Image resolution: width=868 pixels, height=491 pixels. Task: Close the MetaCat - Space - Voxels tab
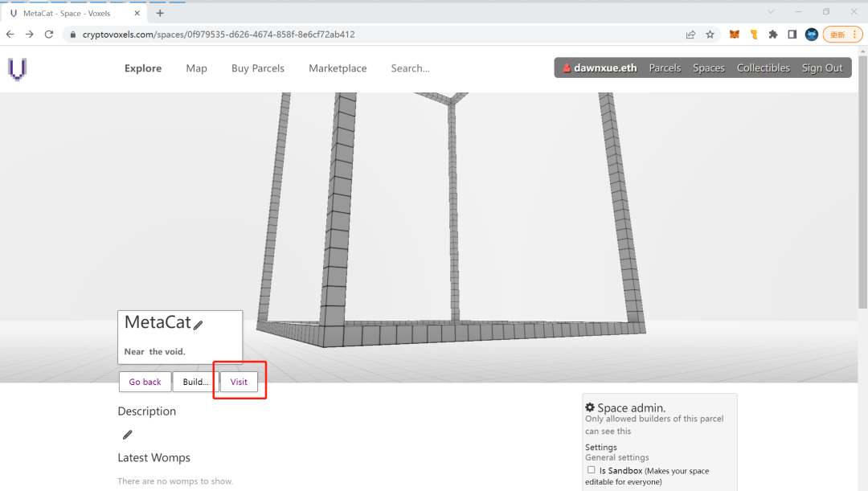137,13
